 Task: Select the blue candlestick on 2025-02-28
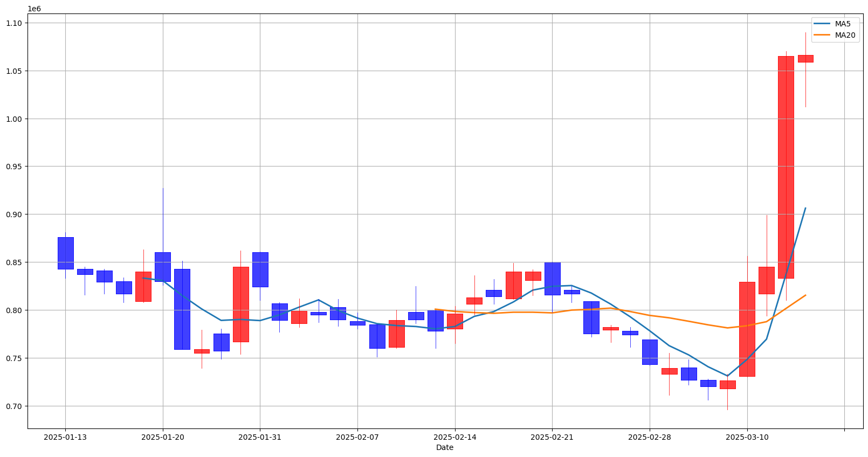point(650,352)
